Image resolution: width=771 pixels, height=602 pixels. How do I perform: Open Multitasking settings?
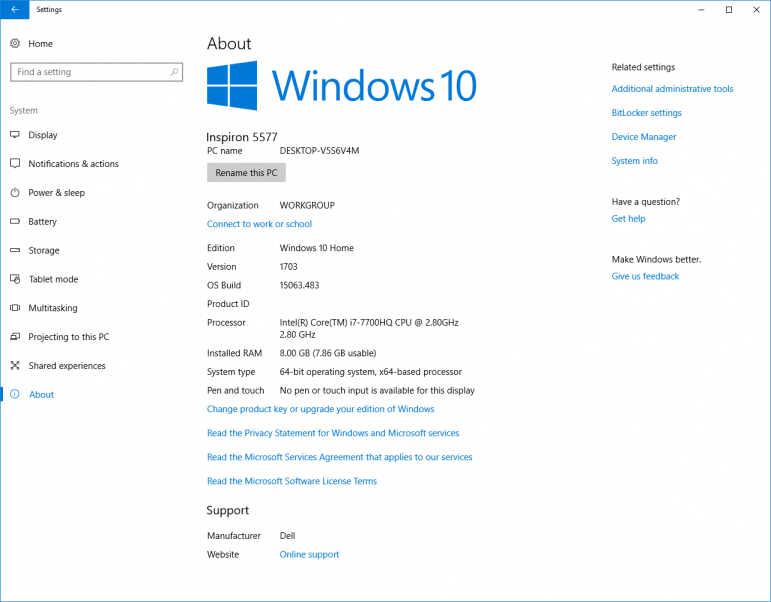point(53,308)
